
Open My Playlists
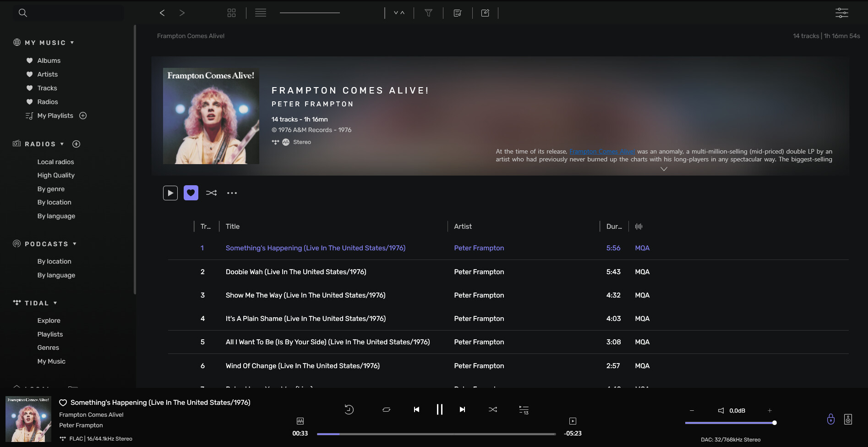coord(55,116)
